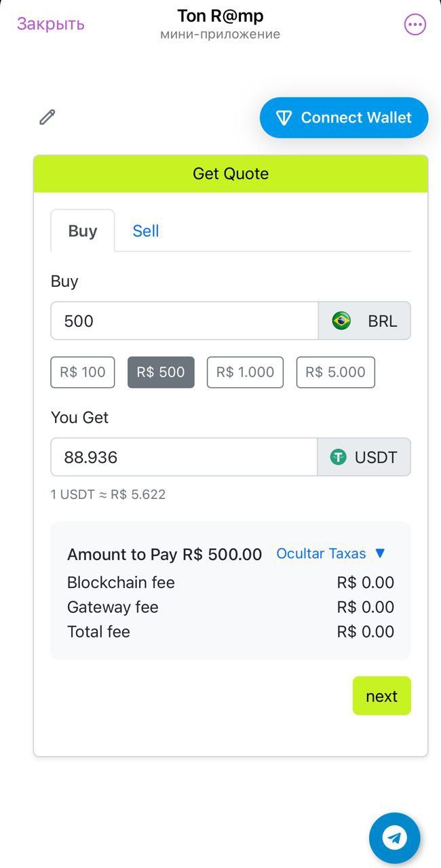This screenshot has height=868, width=441.
Task: Tap the pencil edit icon
Action: (x=46, y=117)
